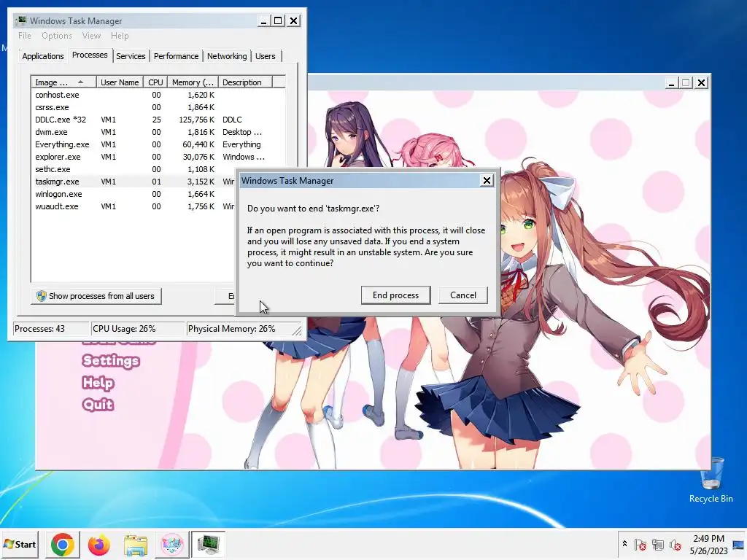Click the Show desktop tray button
The height and width of the screenshot is (560, 747).
click(739, 544)
